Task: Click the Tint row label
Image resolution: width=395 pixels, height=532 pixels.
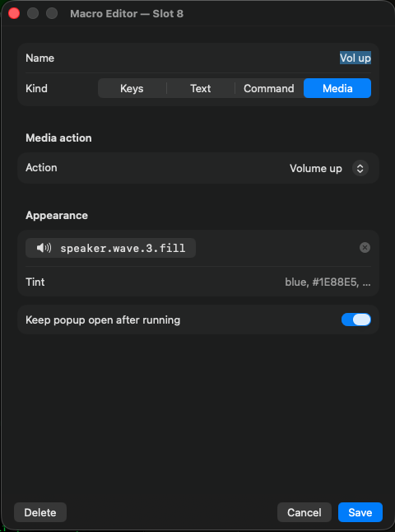Action: coord(35,282)
